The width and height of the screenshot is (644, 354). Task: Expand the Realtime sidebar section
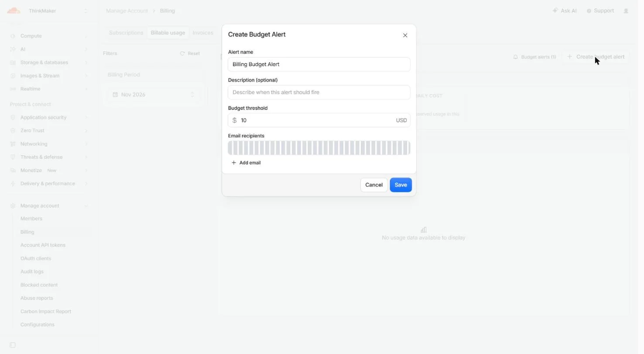pyautogui.click(x=49, y=89)
